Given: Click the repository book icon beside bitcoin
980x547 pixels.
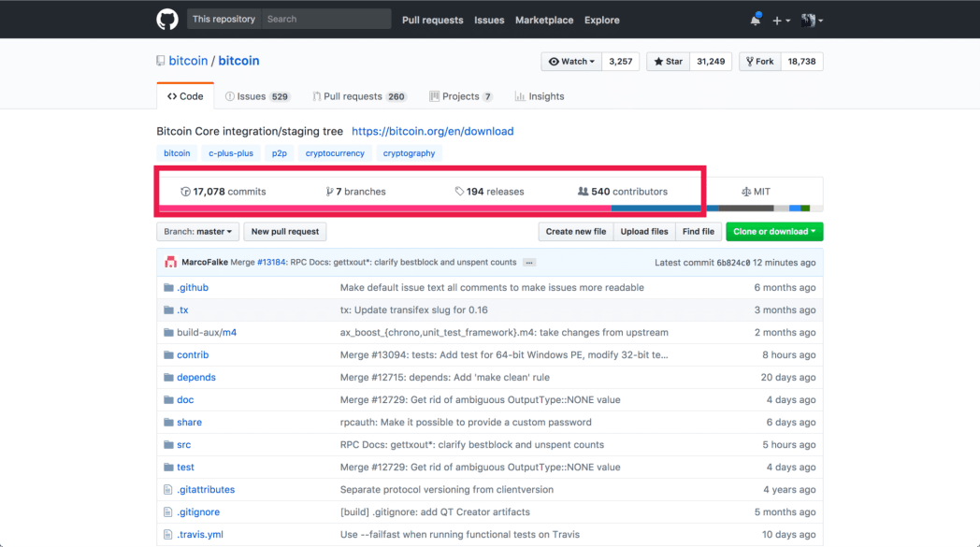Looking at the screenshot, I should 161,61.
